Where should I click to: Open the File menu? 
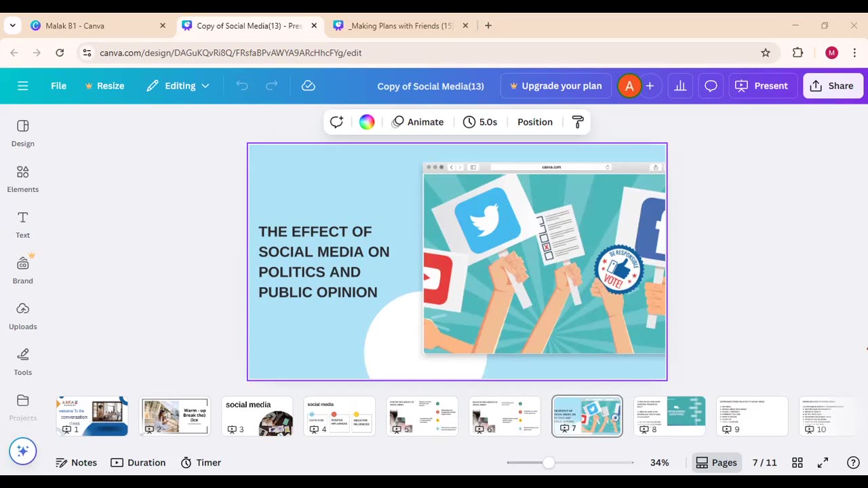point(58,86)
